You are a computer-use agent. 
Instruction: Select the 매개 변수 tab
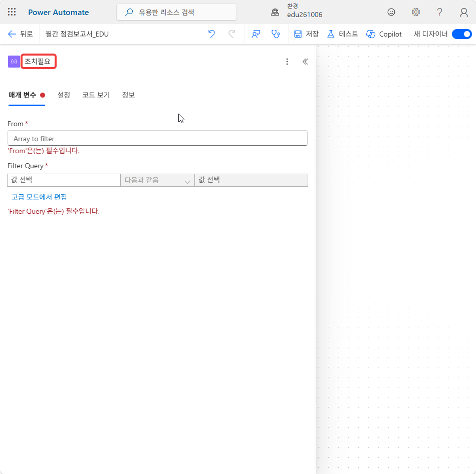27,95
